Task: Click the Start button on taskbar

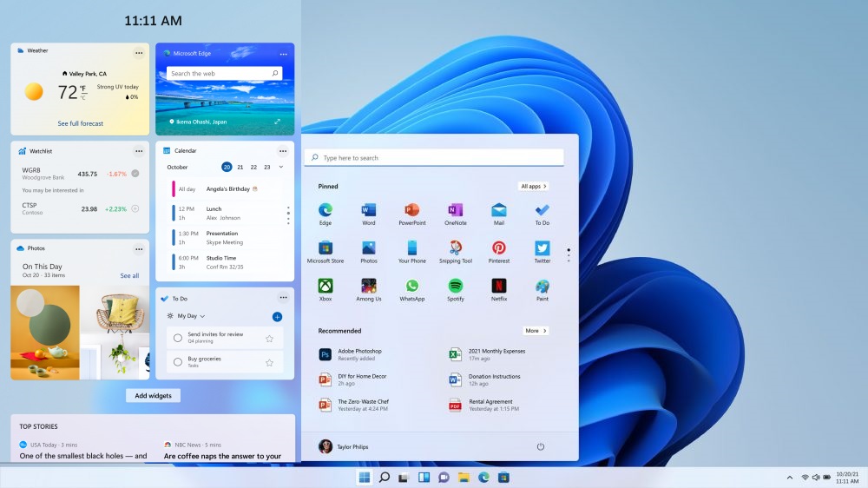Action: (365, 477)
